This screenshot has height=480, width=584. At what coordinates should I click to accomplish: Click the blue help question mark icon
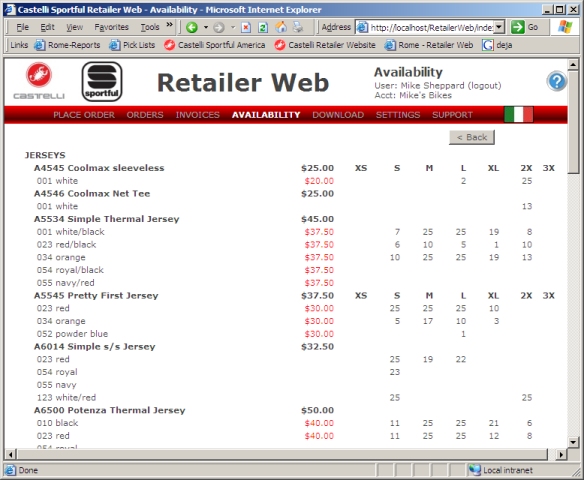point(556,81)
